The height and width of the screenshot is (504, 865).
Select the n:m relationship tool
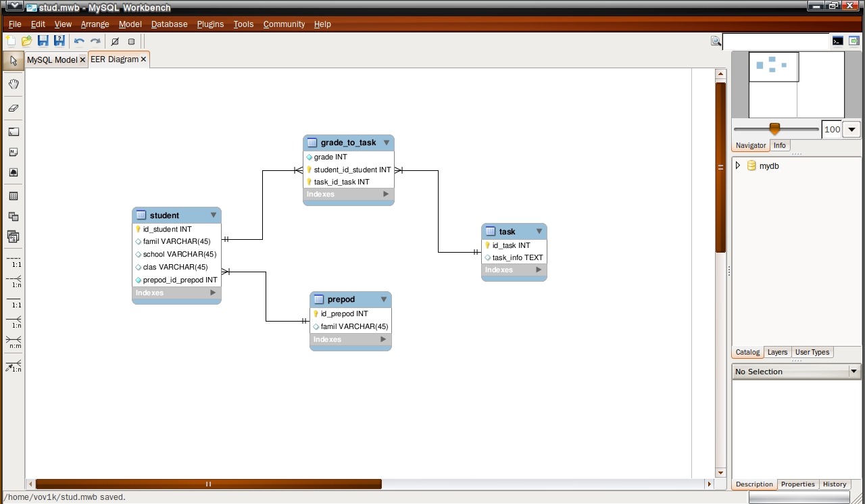(14, 341)
